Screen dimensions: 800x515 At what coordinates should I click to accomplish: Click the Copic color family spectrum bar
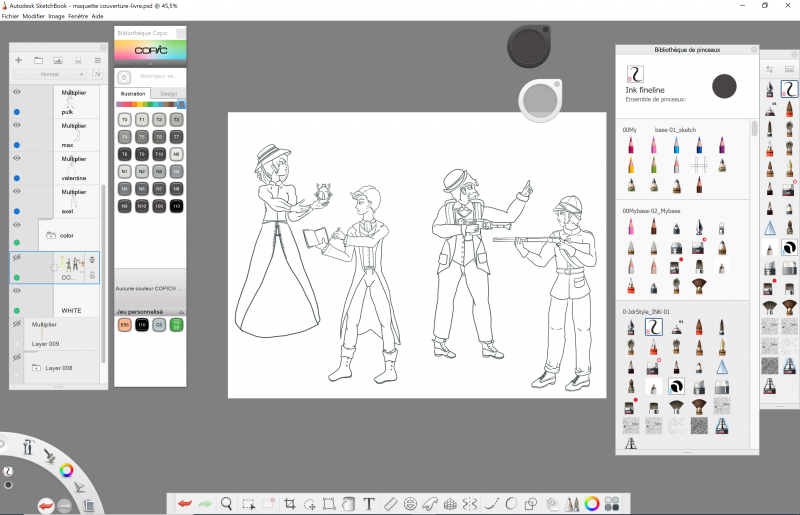pyautogui.click(x=150, y=104)
